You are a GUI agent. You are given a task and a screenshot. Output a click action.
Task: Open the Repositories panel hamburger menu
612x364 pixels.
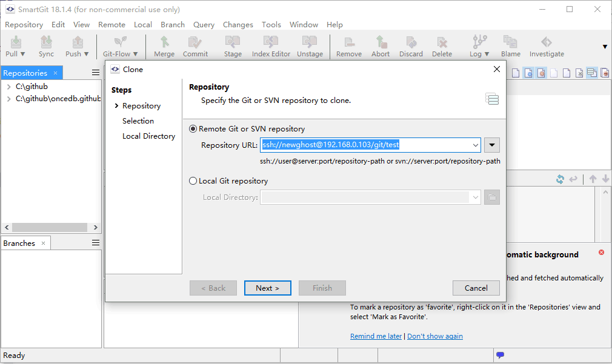pos(96,73)
